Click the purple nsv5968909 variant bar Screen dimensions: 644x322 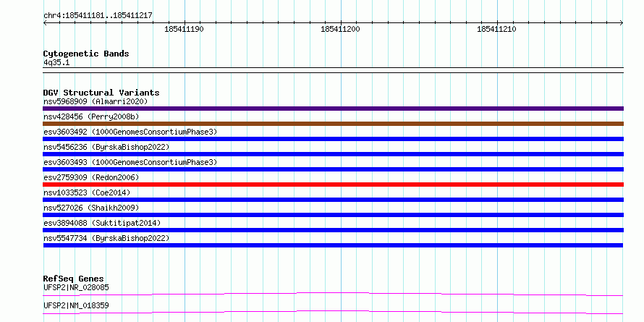pyautogui.click(x=333, y=109)
